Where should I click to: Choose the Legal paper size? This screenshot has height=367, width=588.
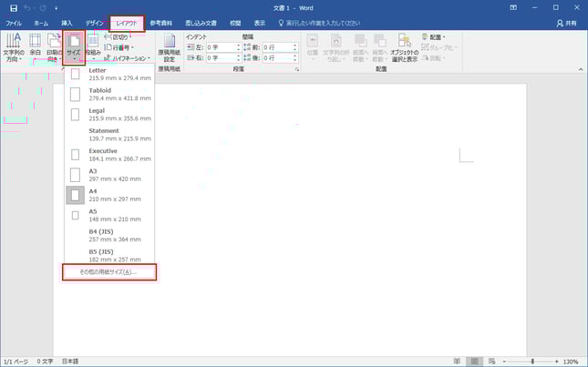tap(109, 115)
